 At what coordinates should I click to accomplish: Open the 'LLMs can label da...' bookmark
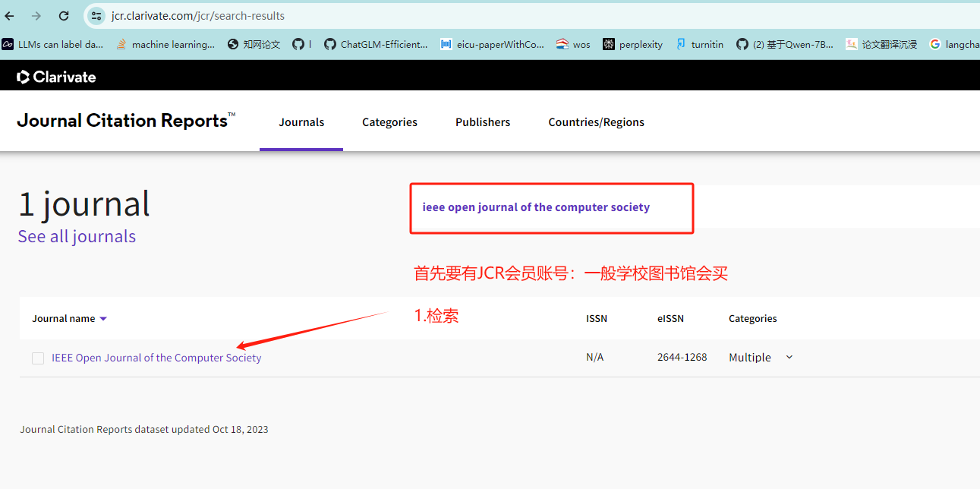52,44
